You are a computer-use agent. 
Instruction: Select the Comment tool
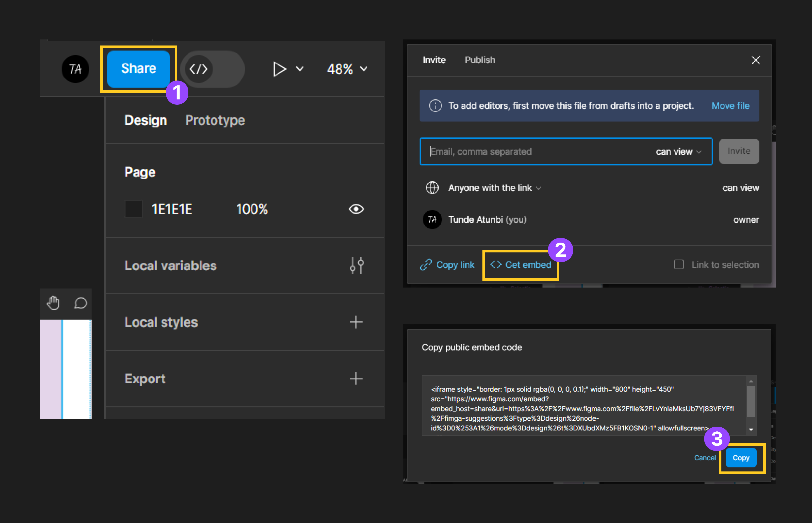pyautogui.click(x=81, y=303)
